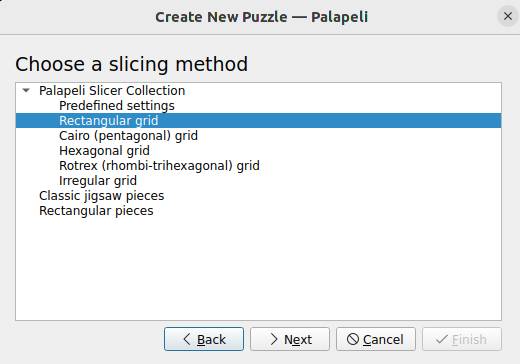Image resolution: width=520 pixels, height=364 pixels.
Task: Select the Palapeli Slicer Collection entry
Action: [112, 91]
